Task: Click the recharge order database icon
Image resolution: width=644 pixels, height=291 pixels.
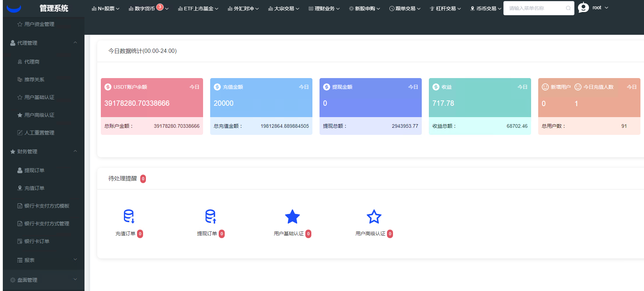Action: click(129, 216)
